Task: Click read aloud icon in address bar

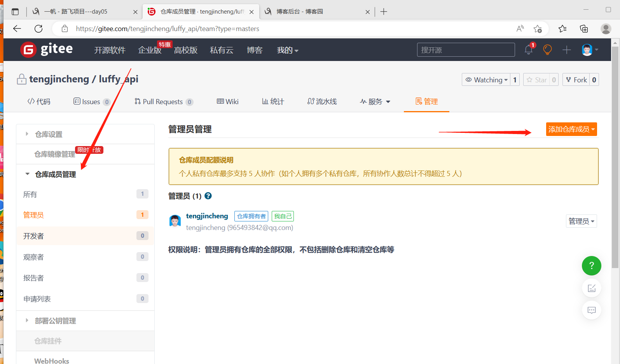Action: 520,28
